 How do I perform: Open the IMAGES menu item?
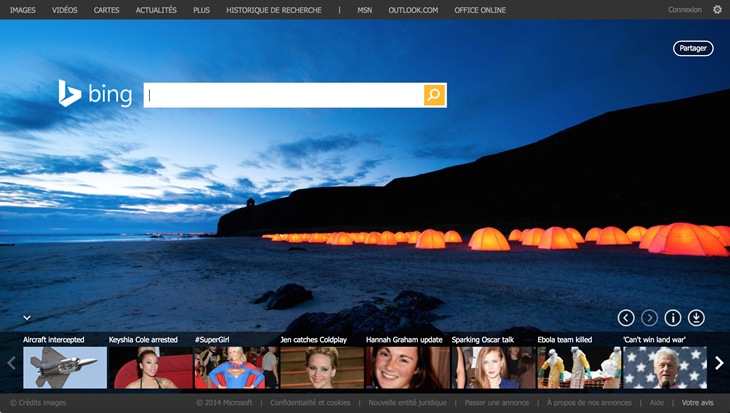point(23,10)
